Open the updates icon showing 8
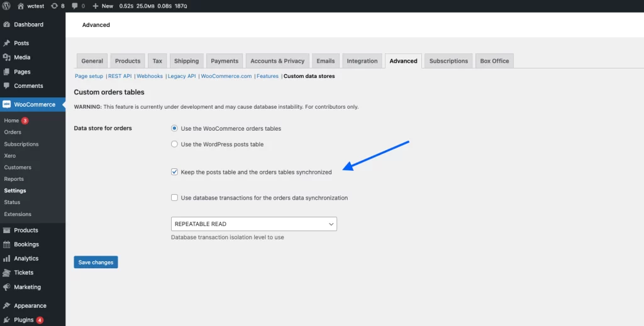This screenshot has width=644, height=326. click(54, 6)
